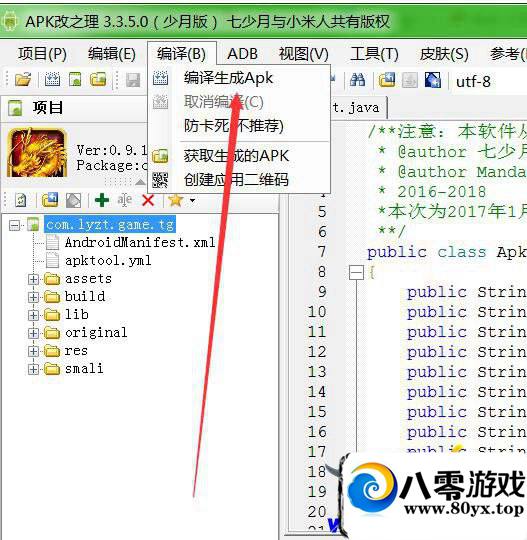Click the Package: text in project info
This screenshot has width=527, height=540.
coord(112,165)
